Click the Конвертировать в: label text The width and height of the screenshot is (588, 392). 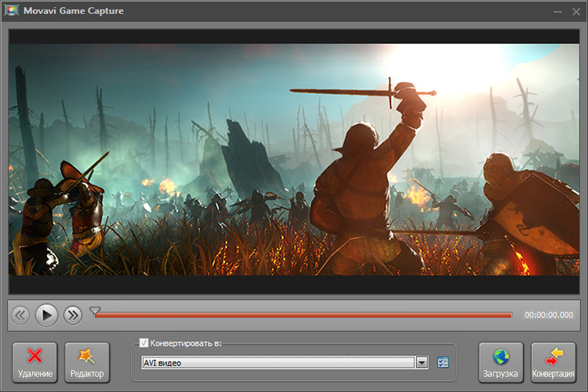click(185, 343)
